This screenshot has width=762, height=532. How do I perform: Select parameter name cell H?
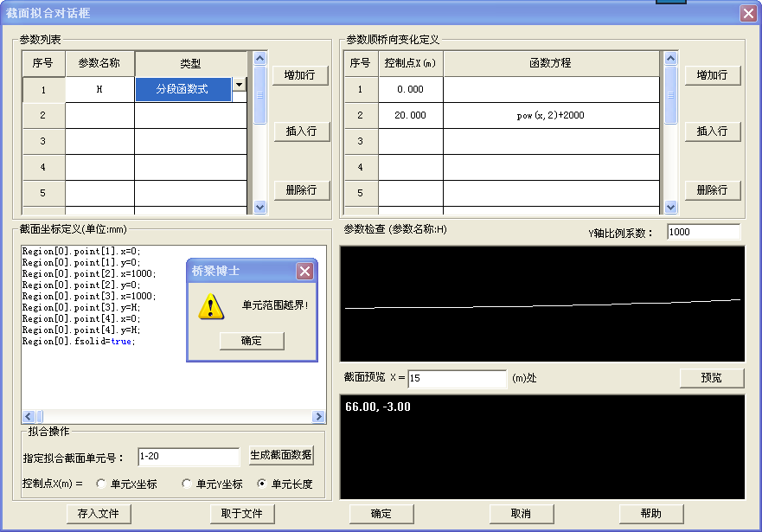pos(99,89)
